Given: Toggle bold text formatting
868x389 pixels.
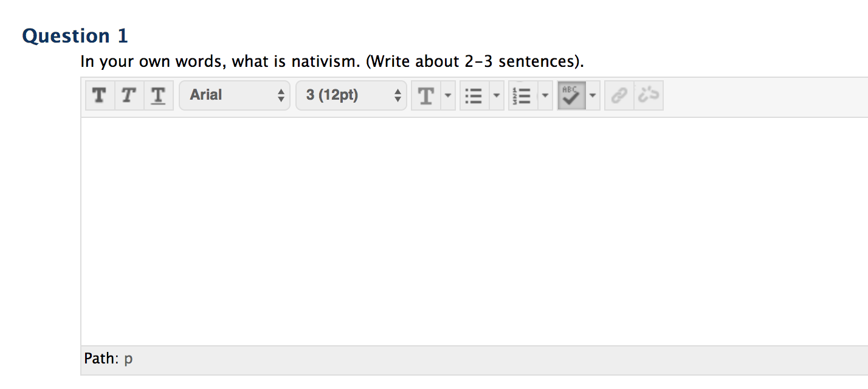Looking at the screenshot, I should click(100, 95).
